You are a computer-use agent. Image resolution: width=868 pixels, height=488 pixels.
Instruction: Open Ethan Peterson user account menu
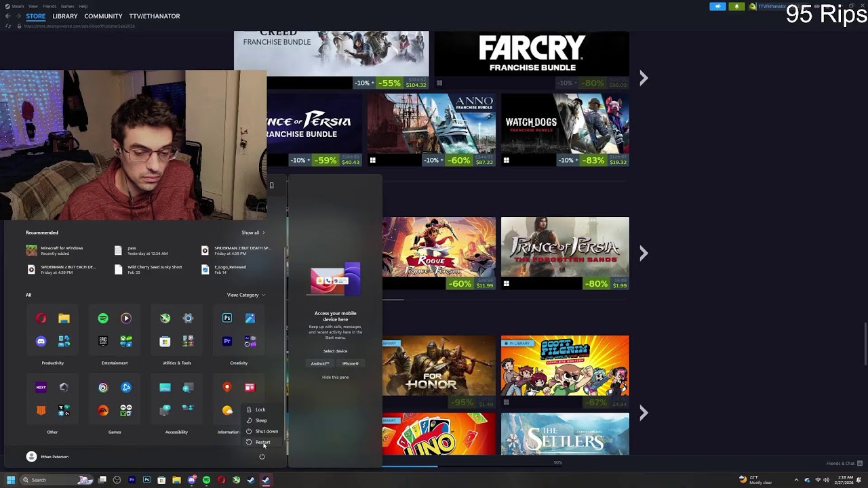point(47,457)
